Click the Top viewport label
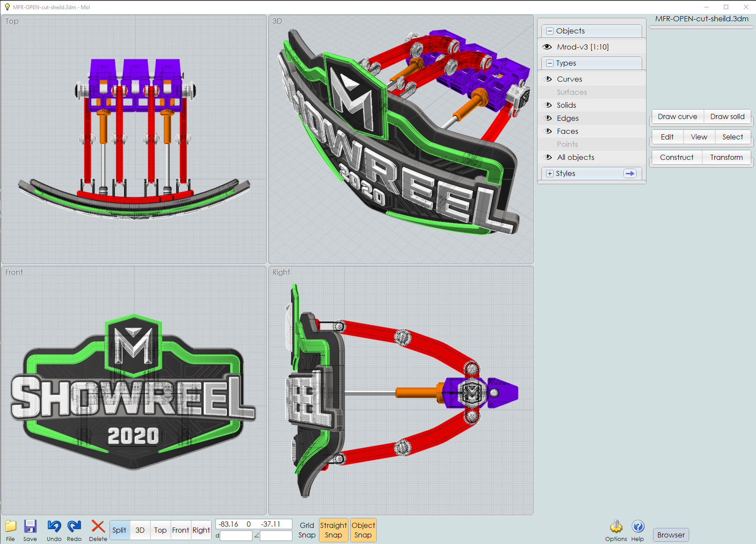 pyautogui.click(x=12, y=21)
